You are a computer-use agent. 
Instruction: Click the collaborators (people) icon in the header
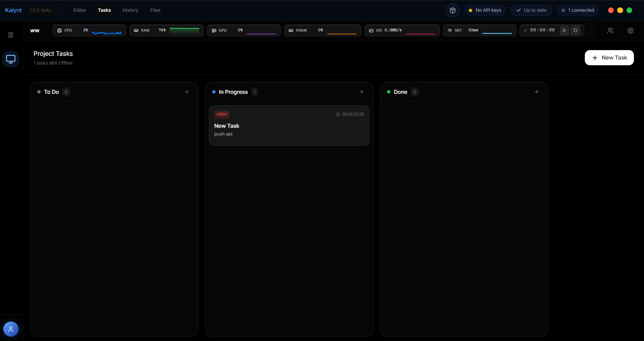[x=610, y=31]
